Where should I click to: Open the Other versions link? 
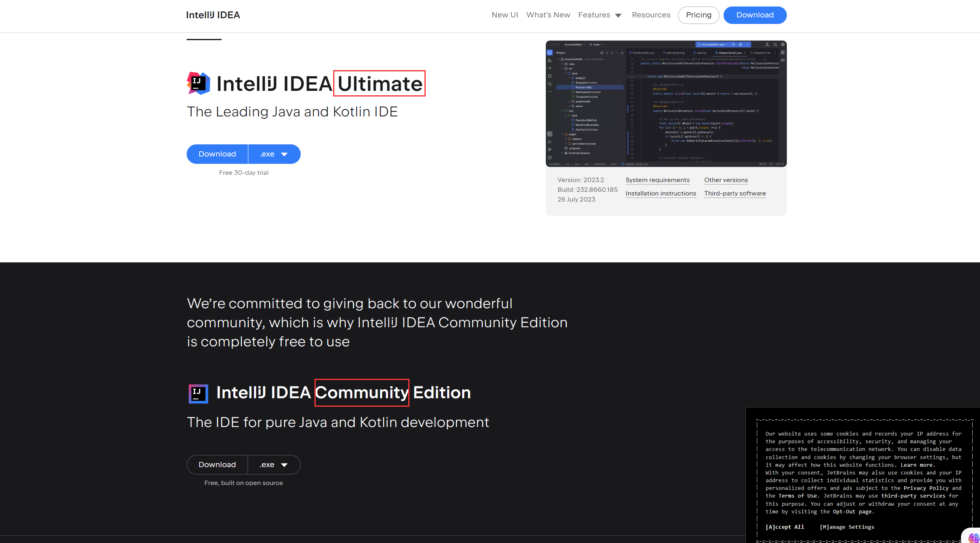[726, 180]
